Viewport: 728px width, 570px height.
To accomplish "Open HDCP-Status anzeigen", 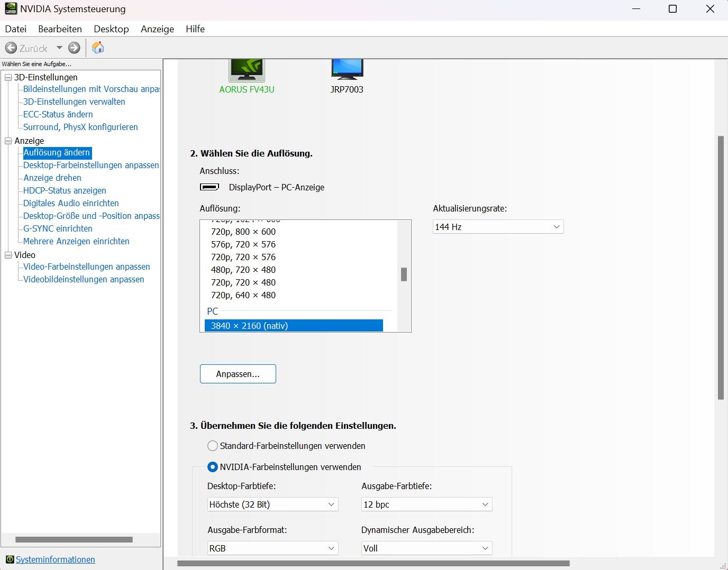I will 65,190.
